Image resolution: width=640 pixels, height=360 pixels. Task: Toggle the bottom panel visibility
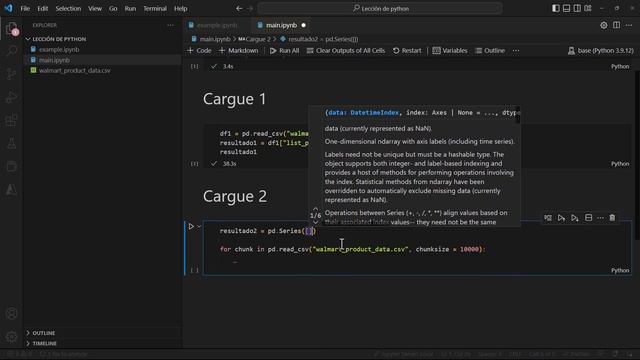(x=567, y=8)
